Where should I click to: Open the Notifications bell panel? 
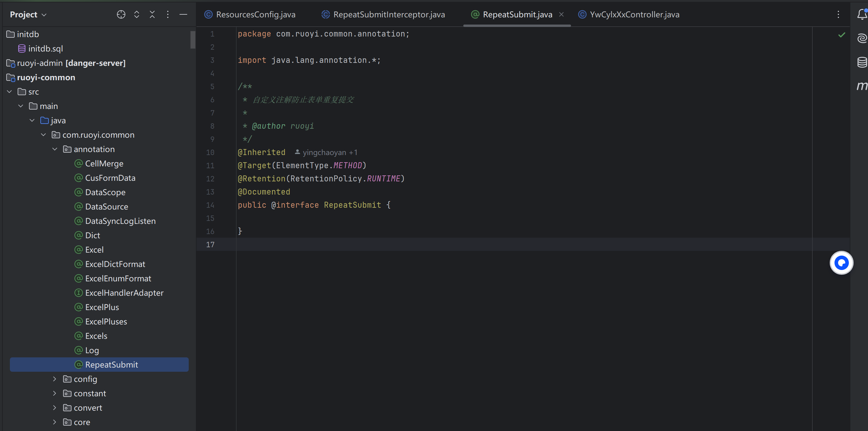[862, 14]
